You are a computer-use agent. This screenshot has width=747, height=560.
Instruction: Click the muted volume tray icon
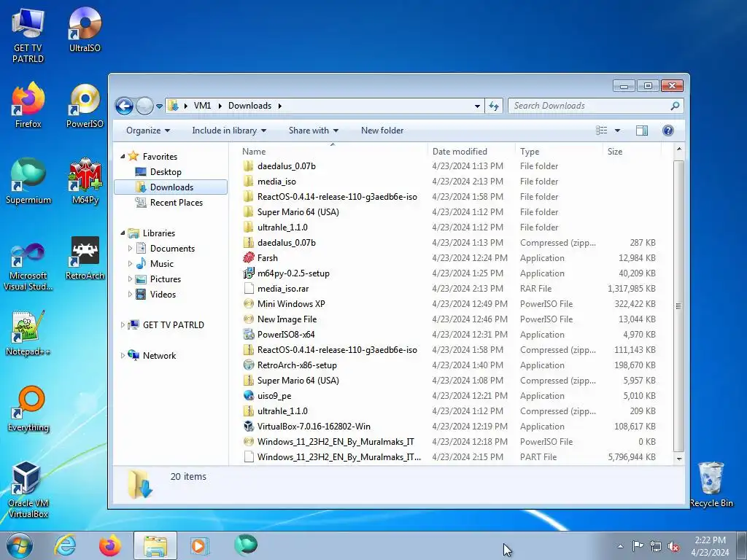coord(673,547)
